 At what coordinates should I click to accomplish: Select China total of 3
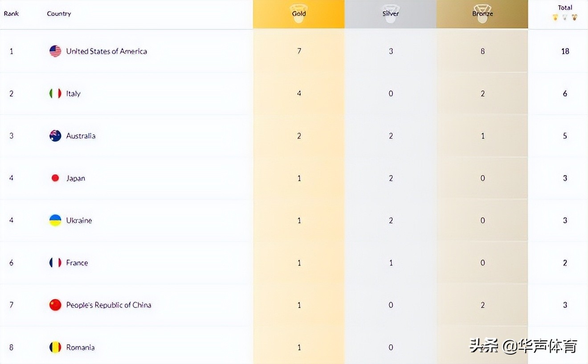click(565, 305)
